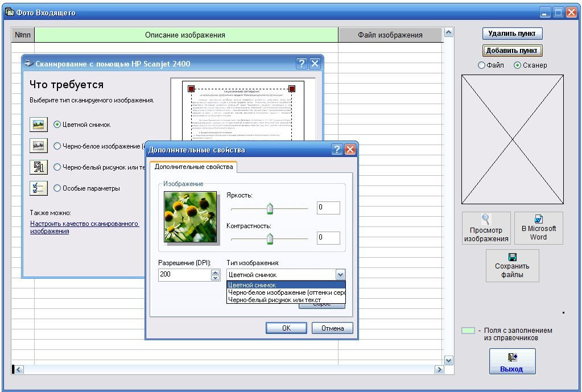Select Цветной снимок radio button
The image size is (582, 392).
point(57,125)
